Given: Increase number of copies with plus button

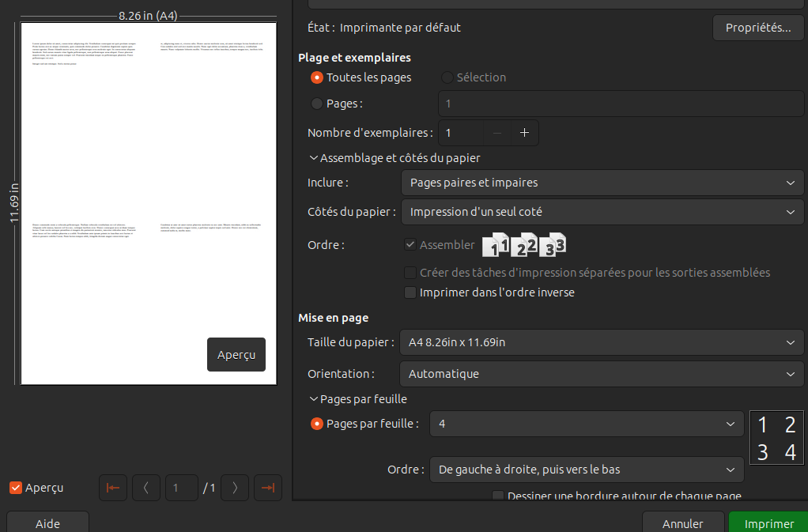Looking at the screenshot, I should (524, 133).
